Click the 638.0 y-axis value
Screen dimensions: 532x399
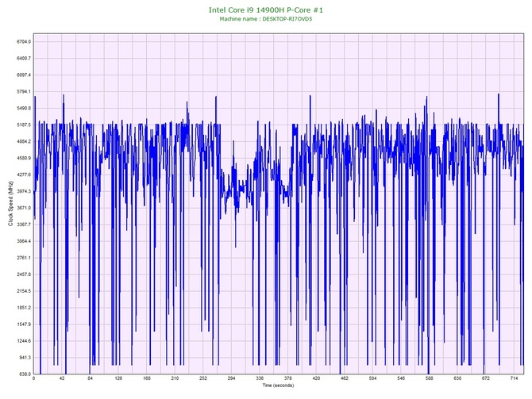tap(25, 374)
